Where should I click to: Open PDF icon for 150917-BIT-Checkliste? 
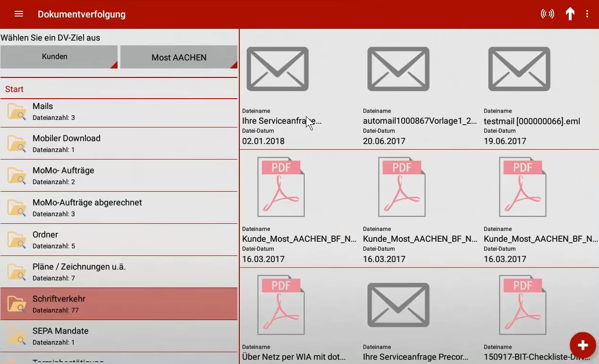point(523,305)
